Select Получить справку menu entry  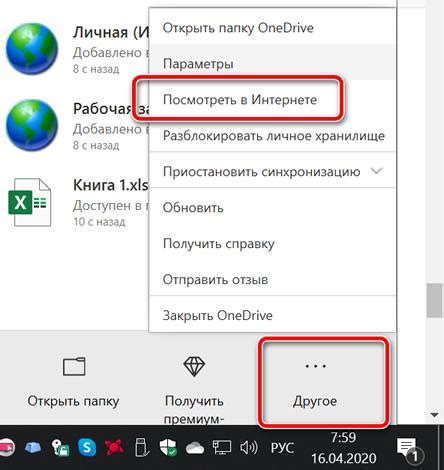point(272,244)
